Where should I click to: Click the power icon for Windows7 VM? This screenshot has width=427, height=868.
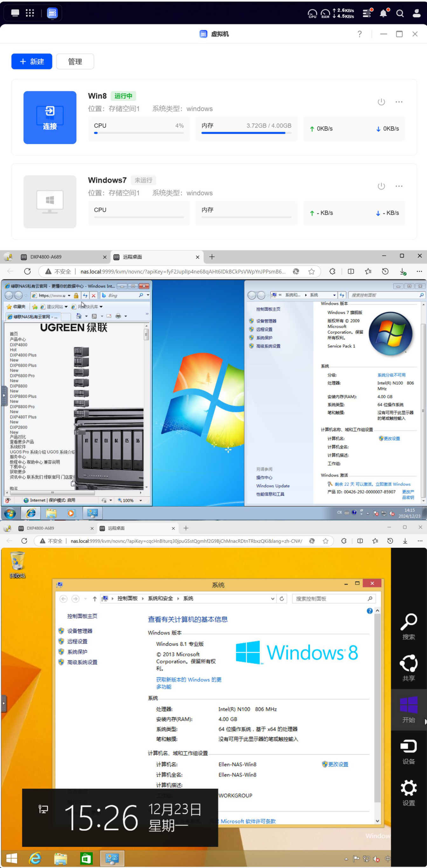[x=381, y=186]
